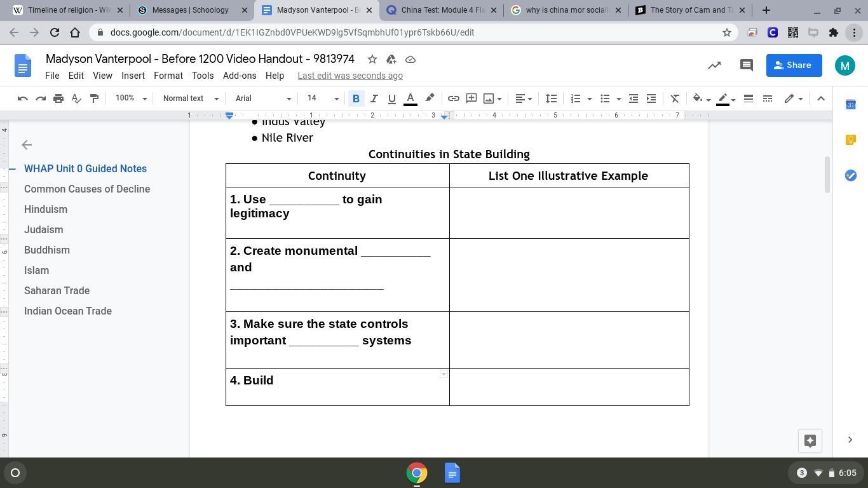This screenshot has height=488, width=868.
Task: Click the Decrease indent icon
Action: pyautogui.click(x=633, y=98)
